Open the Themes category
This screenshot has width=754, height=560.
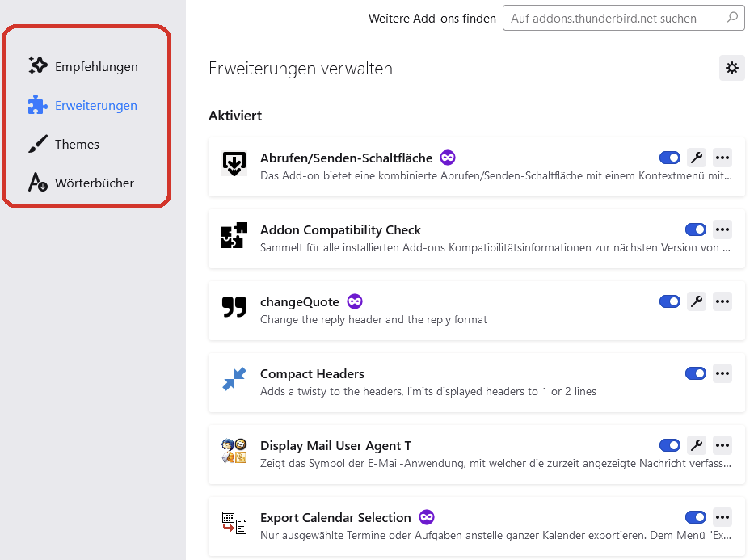point(77,144)
